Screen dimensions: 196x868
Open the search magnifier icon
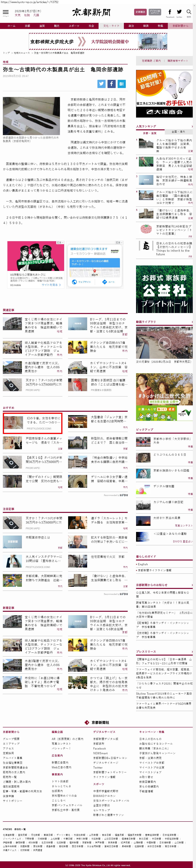tap(189, 12)
